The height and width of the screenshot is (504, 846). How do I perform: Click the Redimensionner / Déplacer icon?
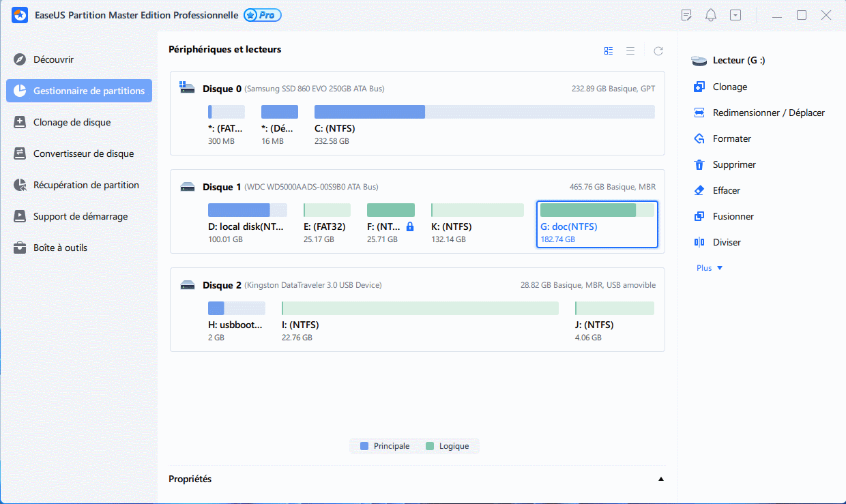699,113
